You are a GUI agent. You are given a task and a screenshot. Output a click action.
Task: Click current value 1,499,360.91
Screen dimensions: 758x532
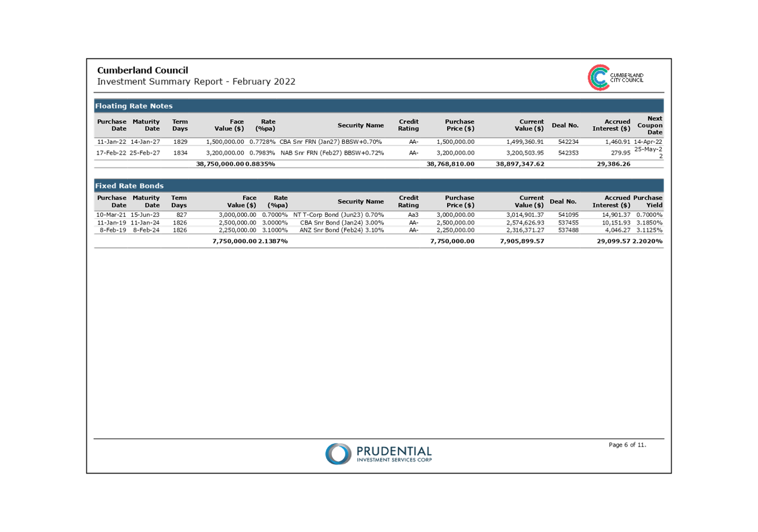525,142
